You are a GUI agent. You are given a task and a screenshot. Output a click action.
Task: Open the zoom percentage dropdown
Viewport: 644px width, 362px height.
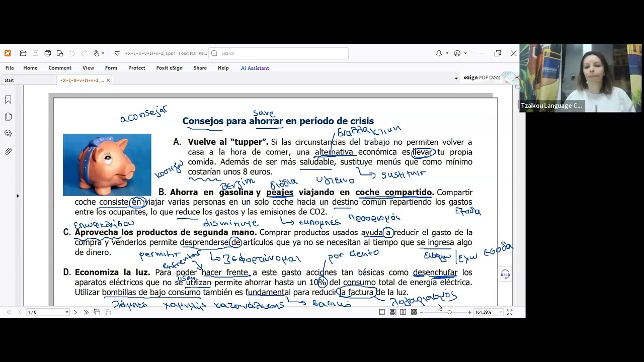click(501, 312)
